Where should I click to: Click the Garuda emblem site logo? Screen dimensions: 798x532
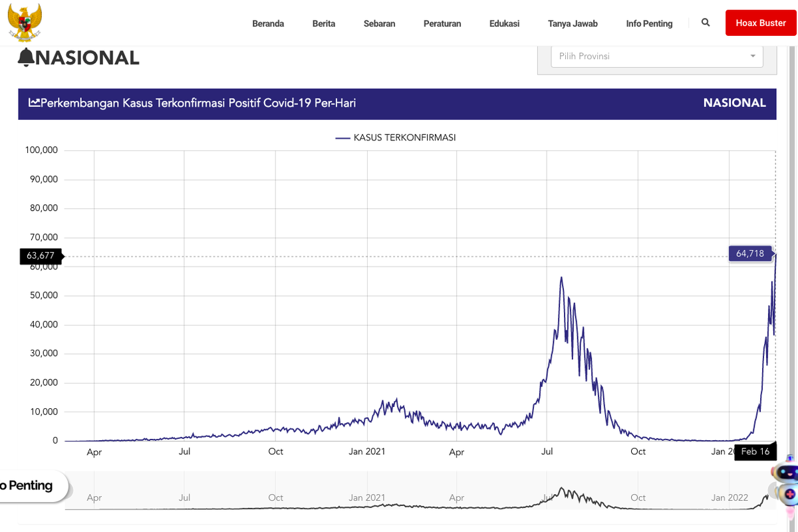pos(25,23)
